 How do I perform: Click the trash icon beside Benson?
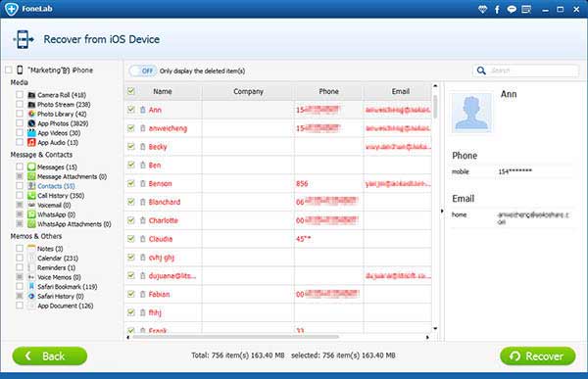pos(143,184)
